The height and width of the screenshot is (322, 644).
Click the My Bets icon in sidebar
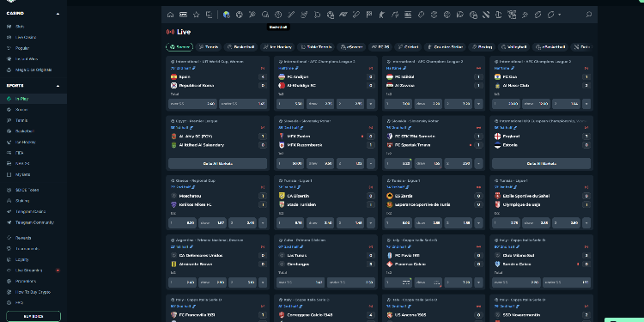click(x=9, y=174)
